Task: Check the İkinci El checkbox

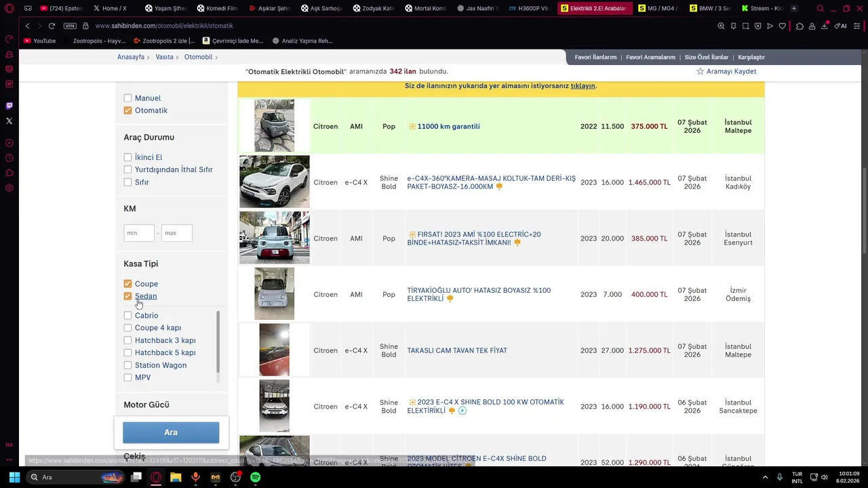Action: tap(127, 157)
